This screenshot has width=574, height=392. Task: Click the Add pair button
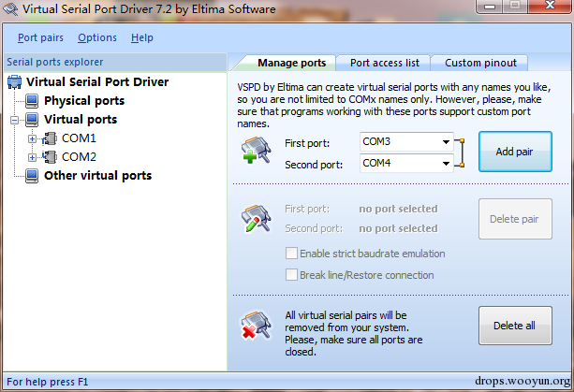(x=515, y=152)
